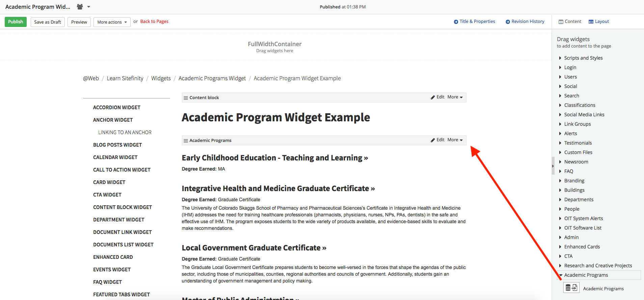Expand the OIT Software List group

pyautogui.click(x=583, y=228)
